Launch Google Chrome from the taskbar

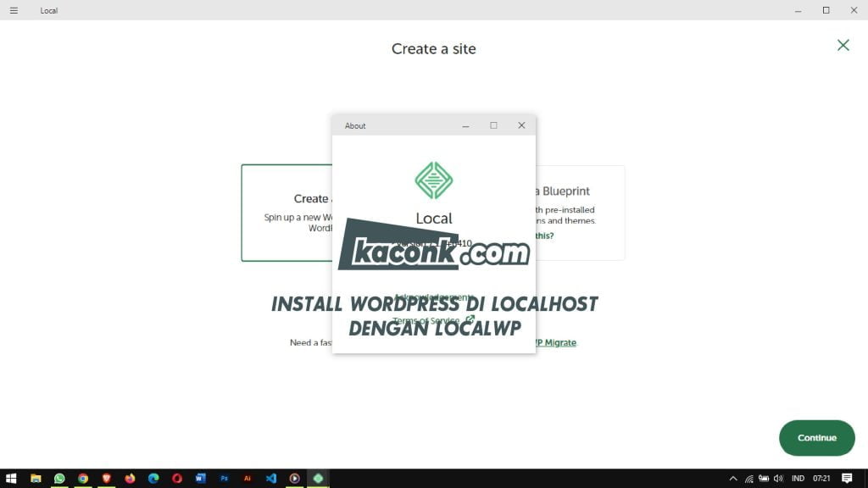click(x=83, y=478)
